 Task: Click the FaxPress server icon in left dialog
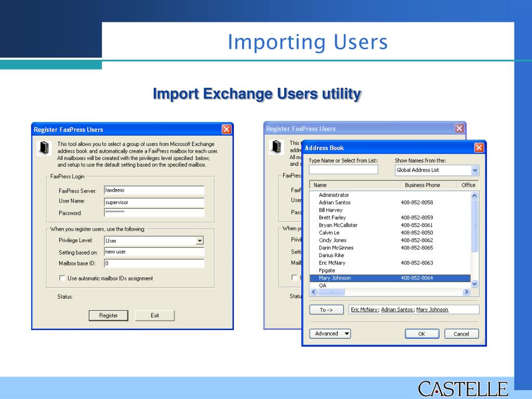tap(44, 148)
